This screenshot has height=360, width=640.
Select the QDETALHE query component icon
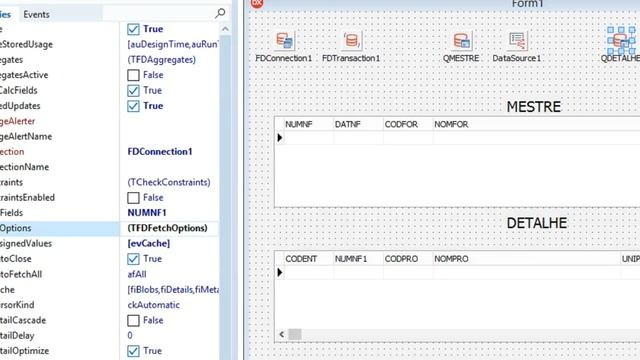621,40
